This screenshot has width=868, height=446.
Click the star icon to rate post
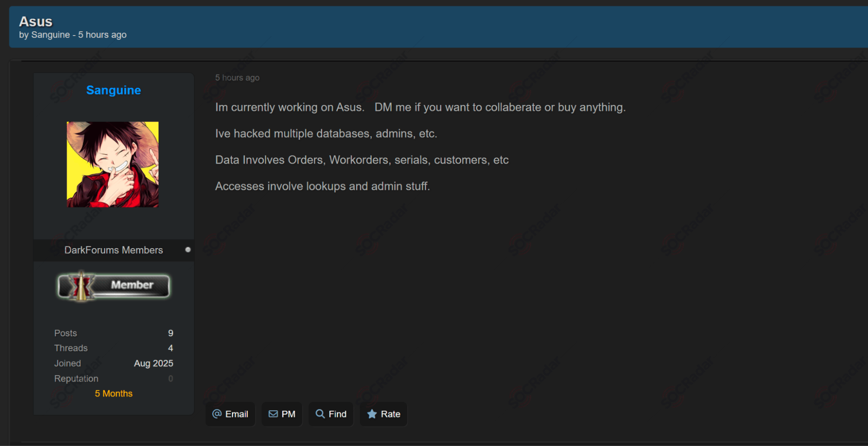372,414
